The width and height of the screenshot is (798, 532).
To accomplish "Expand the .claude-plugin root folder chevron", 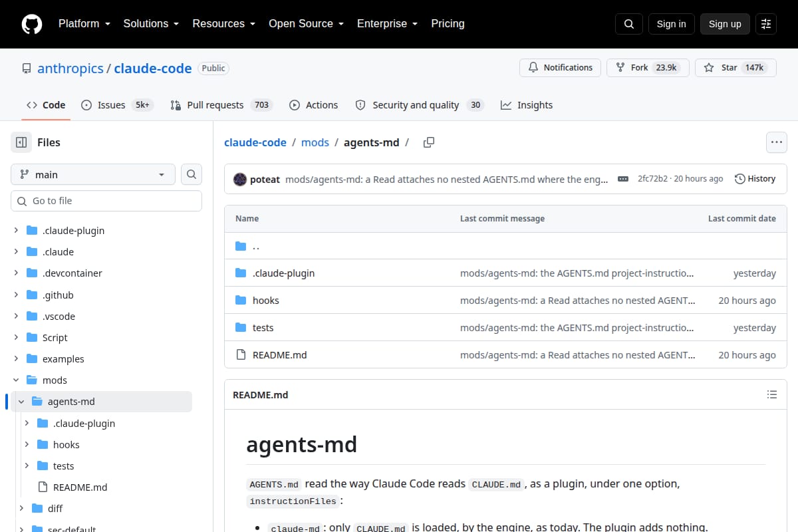I will coord(16,231).
